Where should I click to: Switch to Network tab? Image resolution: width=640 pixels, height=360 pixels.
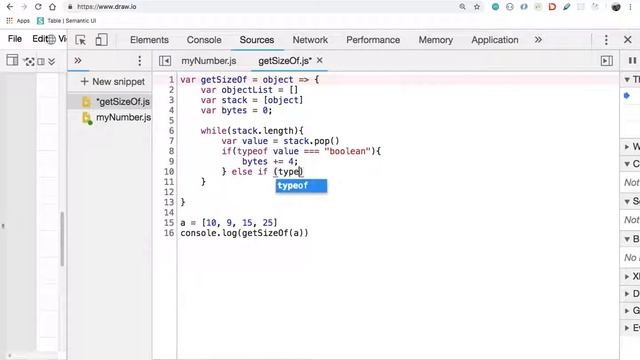tap(310, 40)
